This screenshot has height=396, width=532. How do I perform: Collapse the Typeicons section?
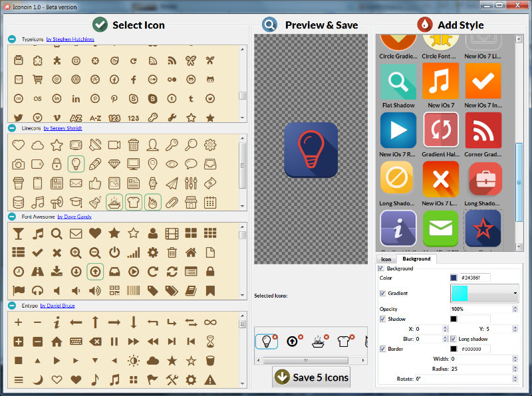[13, 39]
